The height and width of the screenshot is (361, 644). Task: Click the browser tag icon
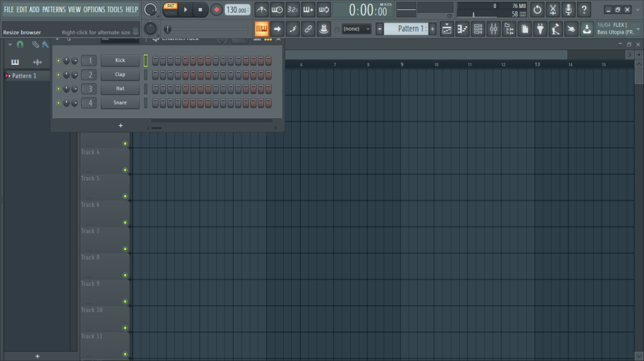35,44
